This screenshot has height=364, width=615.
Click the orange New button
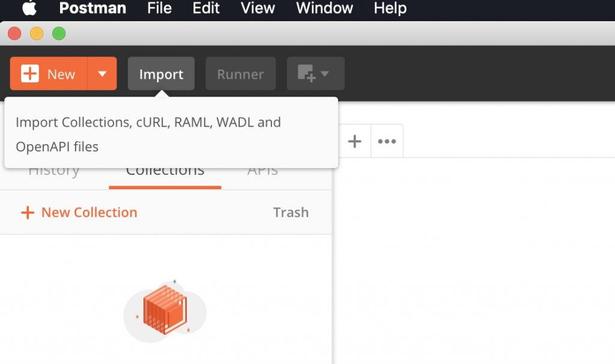(48, 74)
